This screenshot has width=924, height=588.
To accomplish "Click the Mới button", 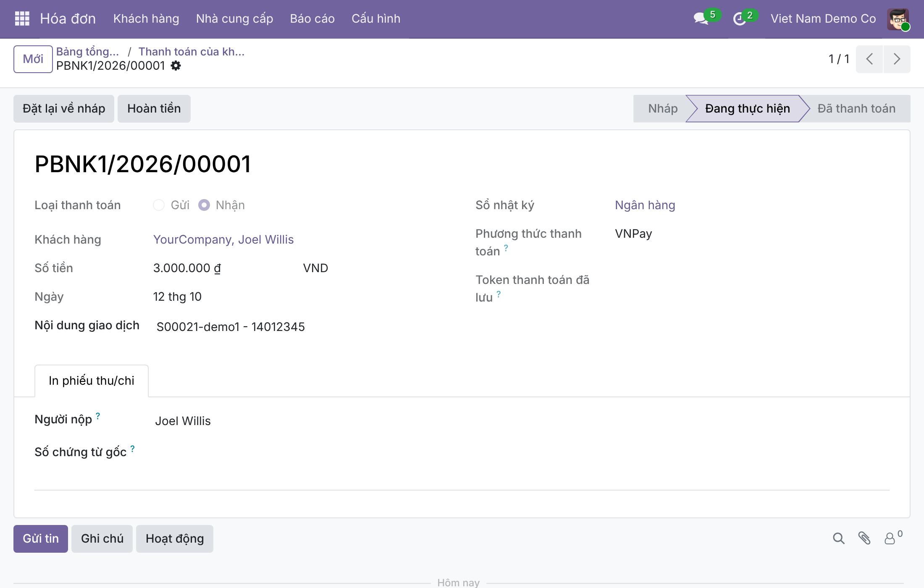I will coord(33,59).
